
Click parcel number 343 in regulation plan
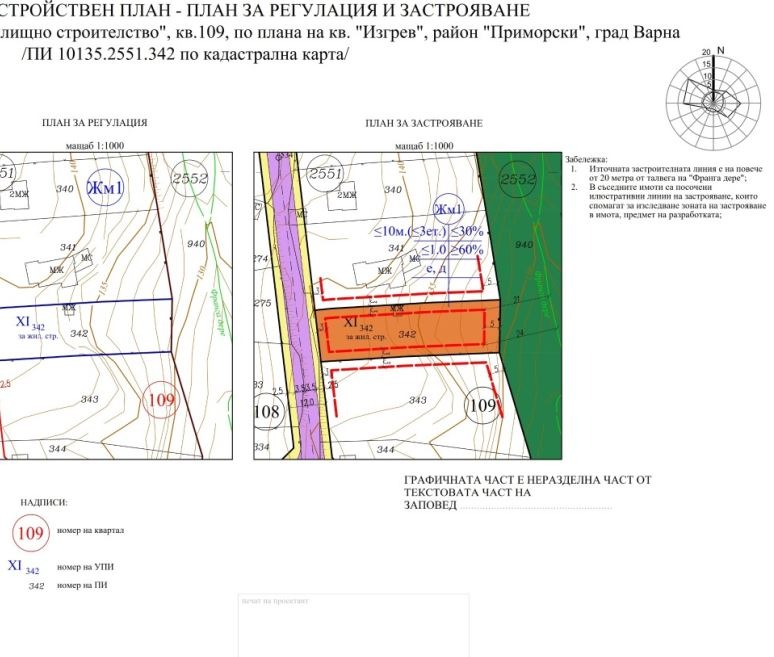pos(90,400)
